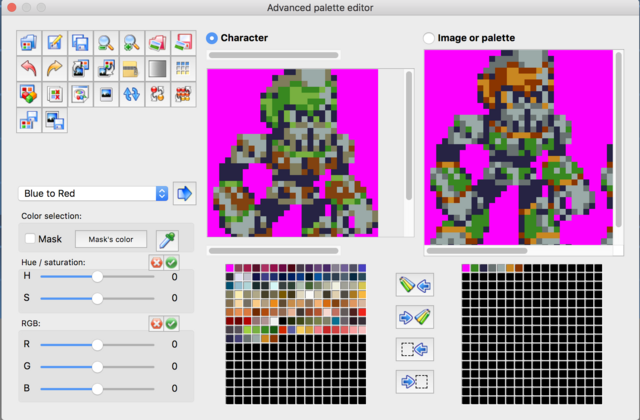This screenshot has width=640, height=420.
Task: Click the yellow zipped archive icon
Action: click(131, 69)
